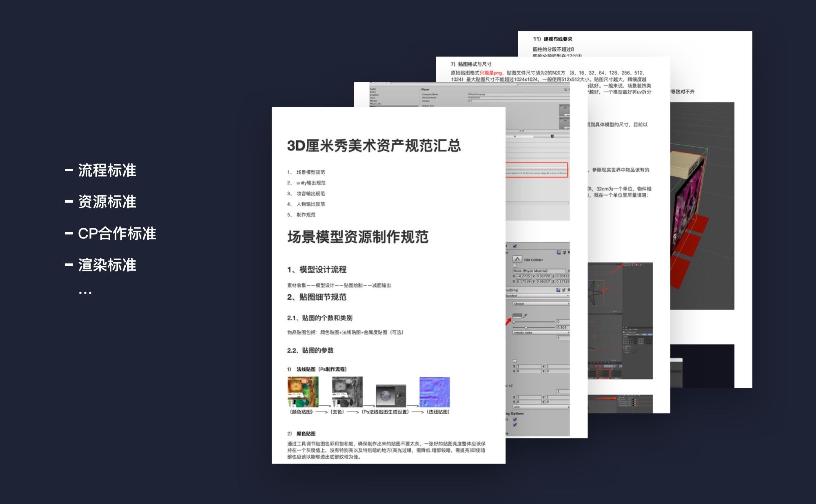Click red text 只能是png

pyautogui.click(x=491, y=73)
